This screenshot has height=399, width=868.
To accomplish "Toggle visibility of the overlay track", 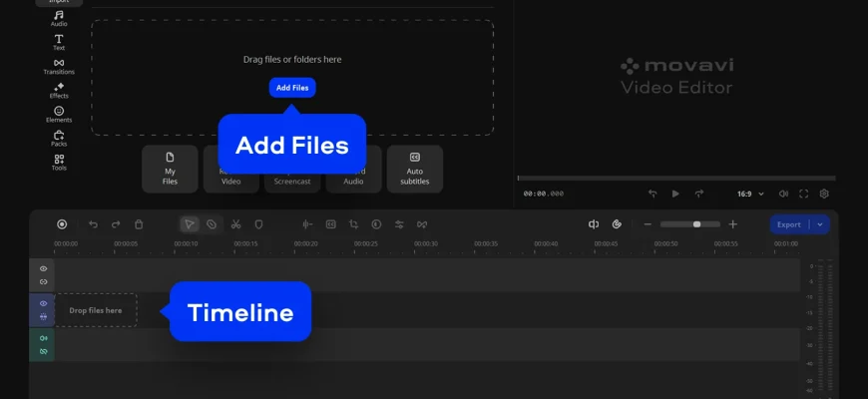I will (x=43, y=268).
